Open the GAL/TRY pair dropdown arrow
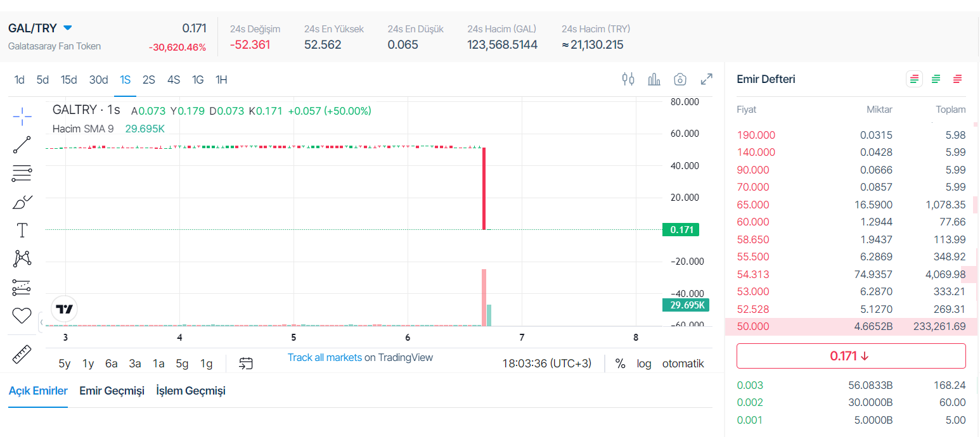The width and height of the screenshot is (980, 437). tap(68, 28)
